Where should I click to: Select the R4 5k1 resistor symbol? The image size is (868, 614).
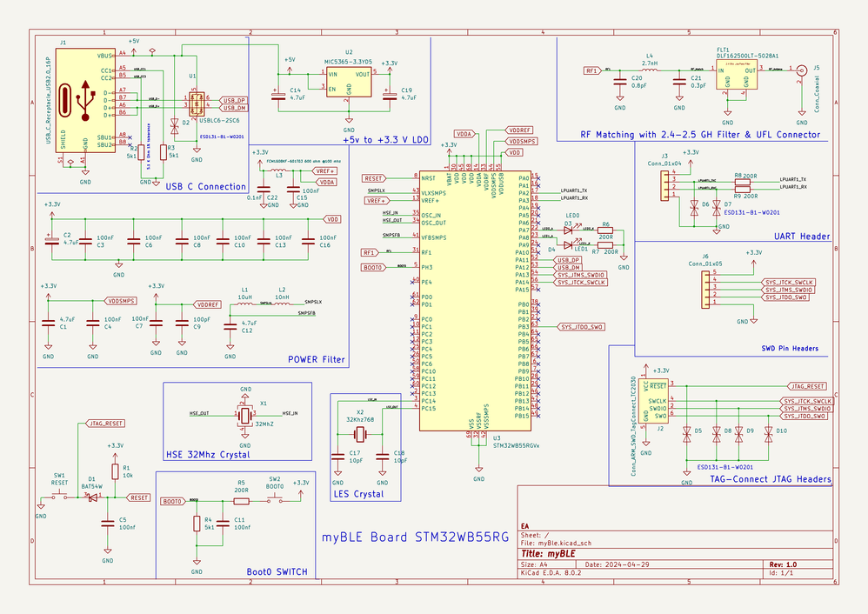point(197,524)
